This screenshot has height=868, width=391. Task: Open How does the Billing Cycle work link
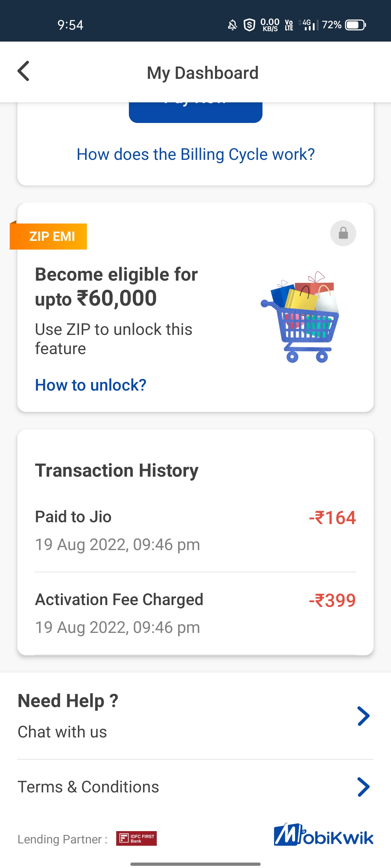(x=195, y=154)
